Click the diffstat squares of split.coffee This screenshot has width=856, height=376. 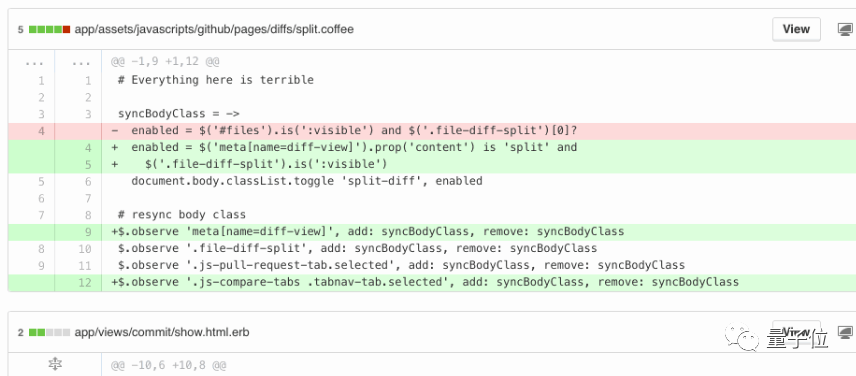pos(49,29)
